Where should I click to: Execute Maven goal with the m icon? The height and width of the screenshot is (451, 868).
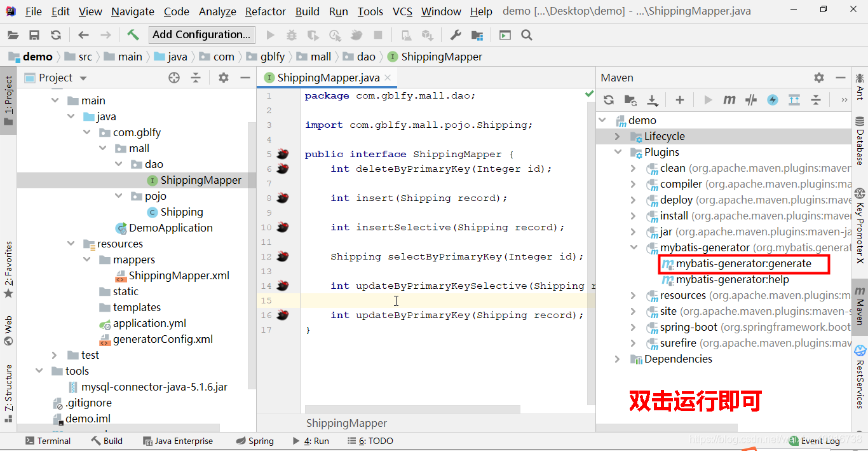(x=729, y=100)
